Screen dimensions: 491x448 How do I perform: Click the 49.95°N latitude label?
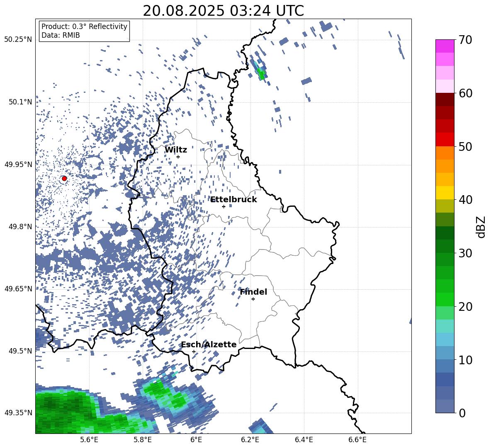coord(18,165)
